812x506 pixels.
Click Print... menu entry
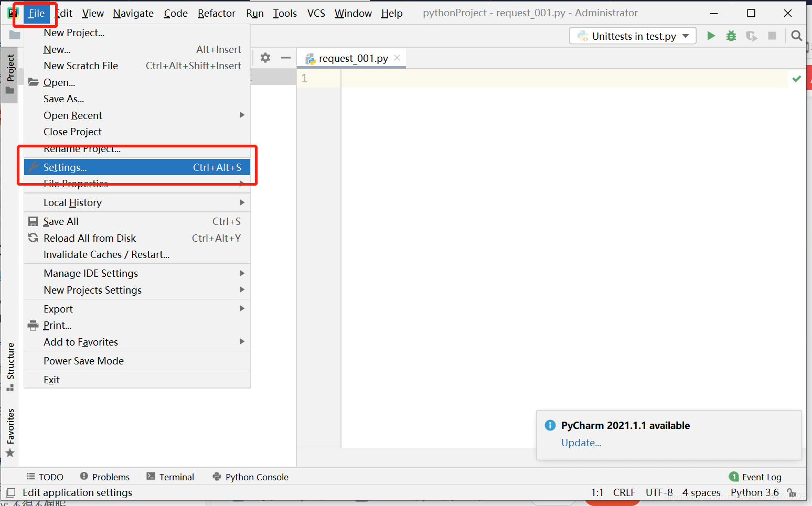pos(137,325)
